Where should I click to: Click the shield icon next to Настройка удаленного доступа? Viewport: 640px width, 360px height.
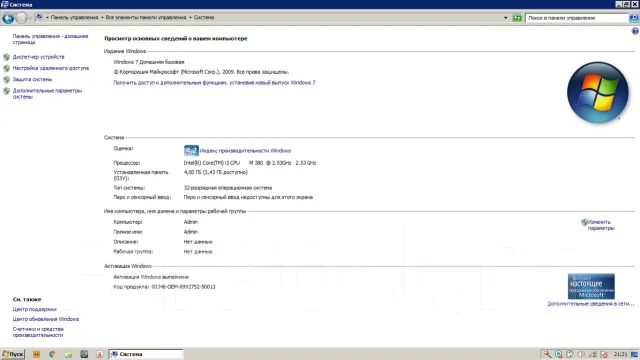(x=7, y=68)
